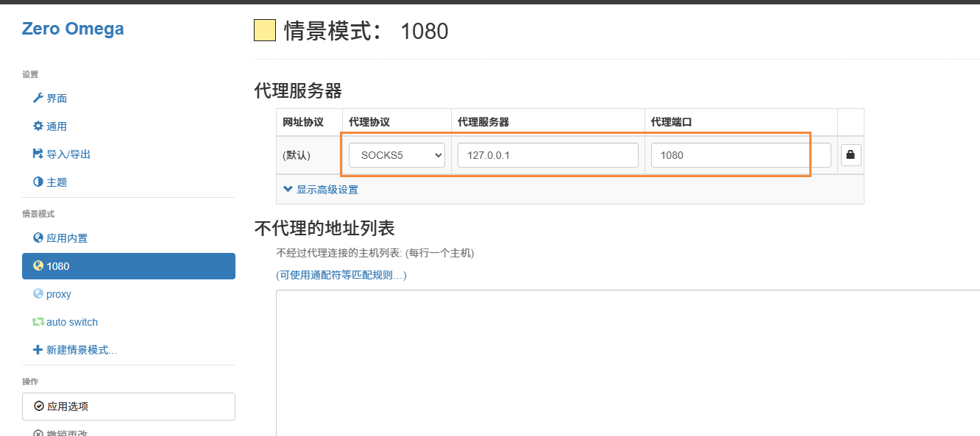
Task: Select the 1080 profile in sidebar
Action: pyautogui.click(x=128, y=266)
